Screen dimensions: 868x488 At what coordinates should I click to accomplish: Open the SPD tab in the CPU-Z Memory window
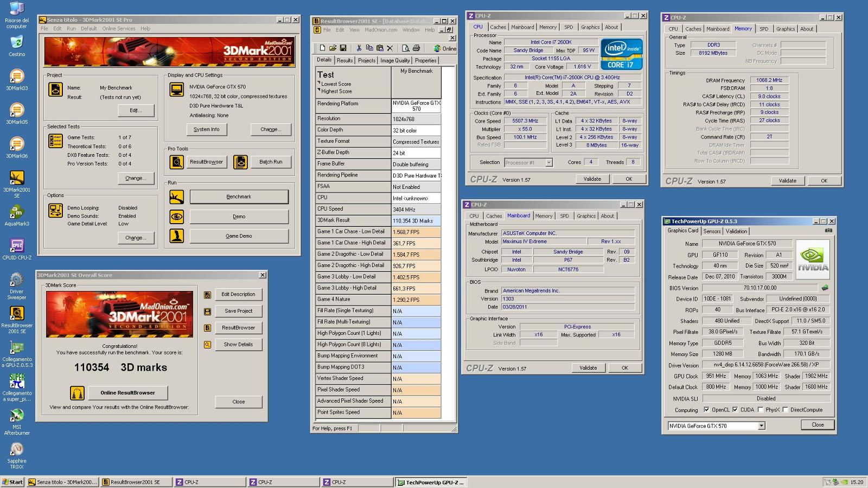coord(764,29)
